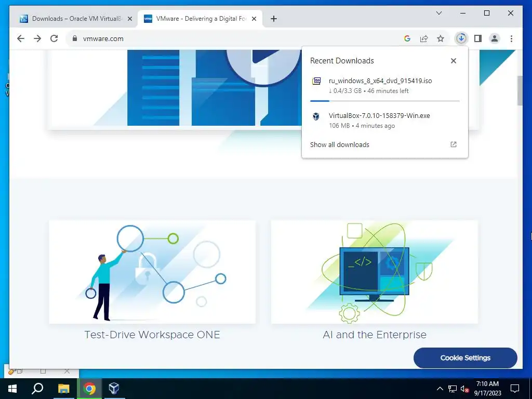Share this page icon

coord(424,38)
